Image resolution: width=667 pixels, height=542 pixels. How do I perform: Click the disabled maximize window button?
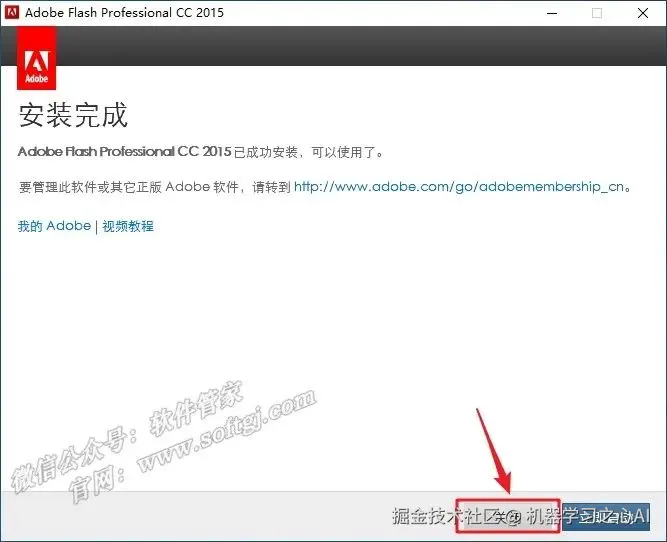click(597, 13)
